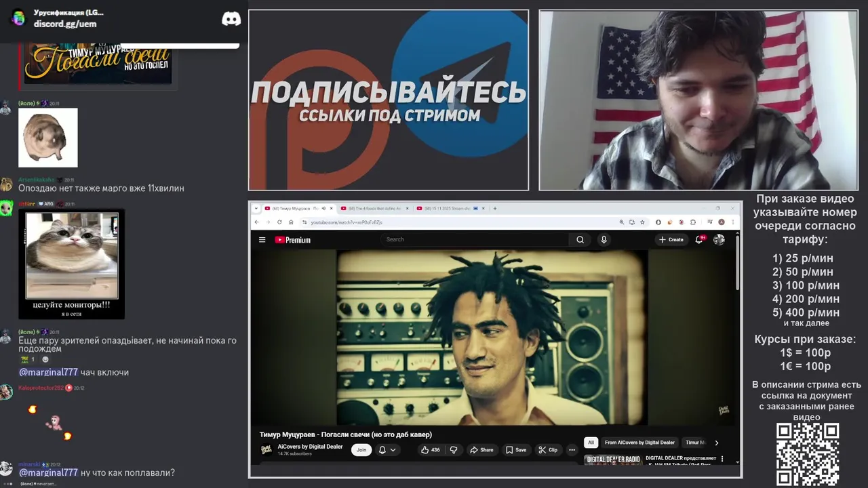Image resolution: width=868 pixels, height=488 pixels.
Task: Click username Arsenikakaka in chat
Action: 37,180
